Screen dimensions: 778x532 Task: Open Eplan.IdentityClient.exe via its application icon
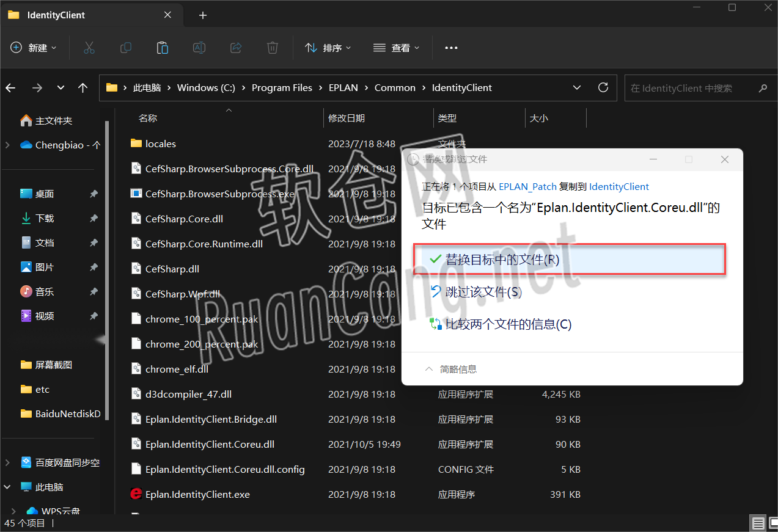pos(136,494)
